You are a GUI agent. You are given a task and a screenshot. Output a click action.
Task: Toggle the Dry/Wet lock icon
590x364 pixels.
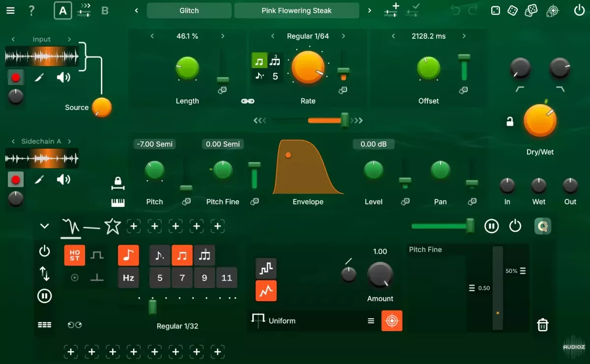(x=510, y=121)
